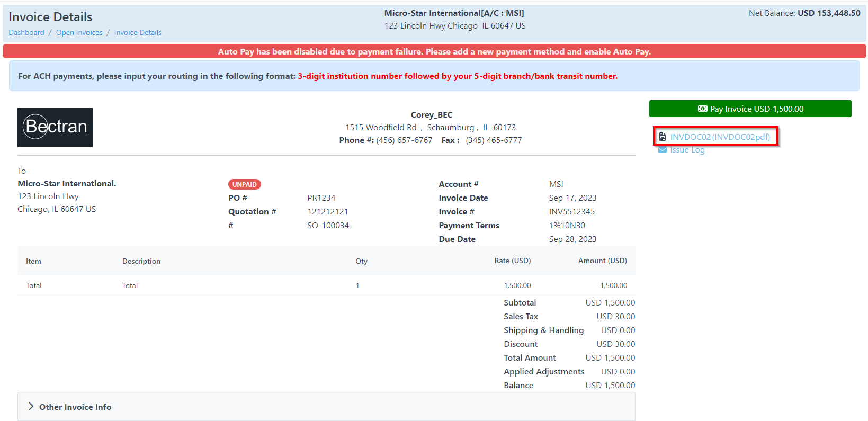Click Net Balance USD 153,448.50
868x421 pixels.
[x=804, y=13]
